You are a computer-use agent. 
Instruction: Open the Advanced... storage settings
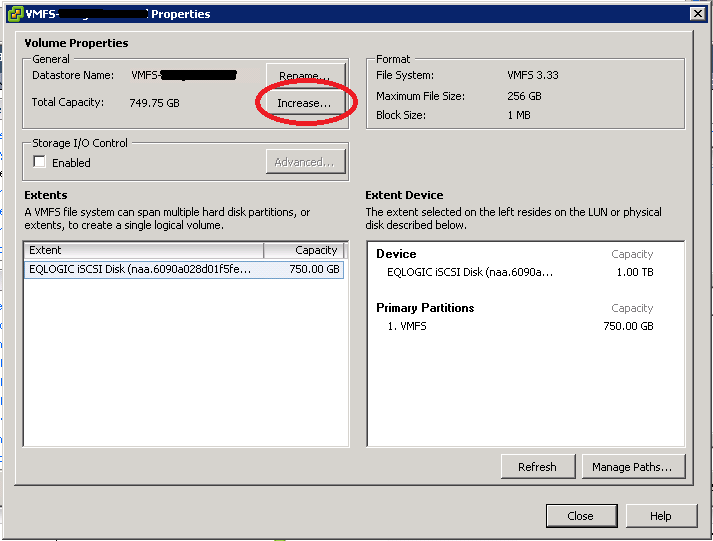(x=305, y=162)
